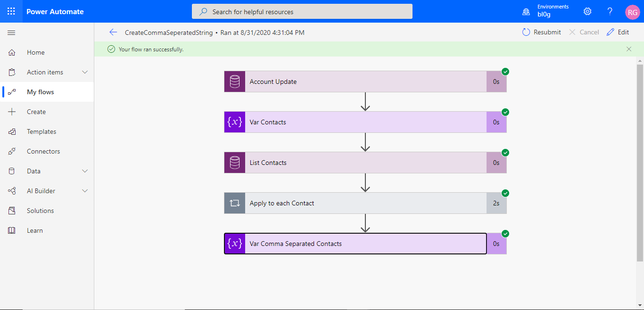Click Account Update 0s duration badge
The image size is (644, 310).
[496, 82]
